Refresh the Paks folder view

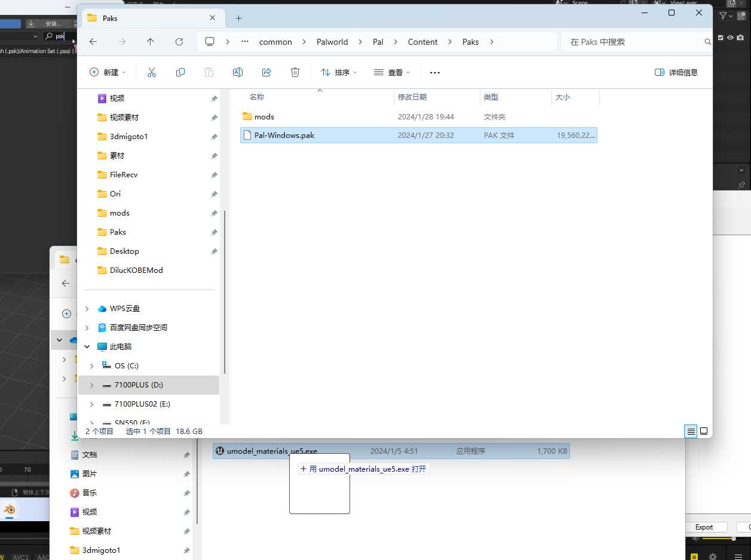179,42
